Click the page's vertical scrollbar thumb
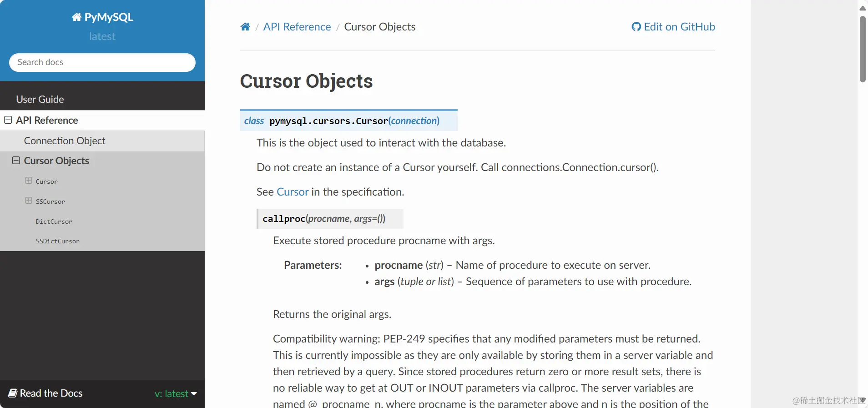This screenshot has height=408, width=868. click(863, 49)
